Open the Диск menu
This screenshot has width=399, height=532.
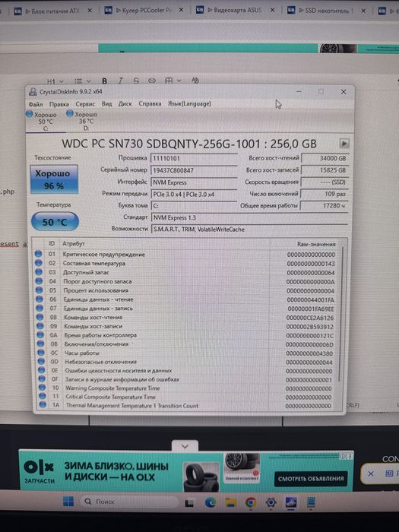point(125,104)
